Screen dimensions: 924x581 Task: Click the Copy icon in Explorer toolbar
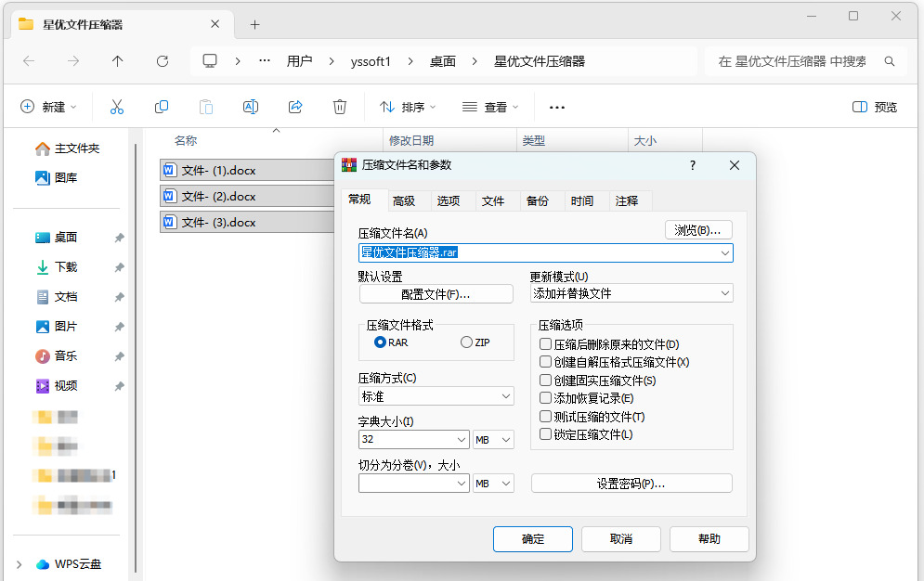point(162,107)
